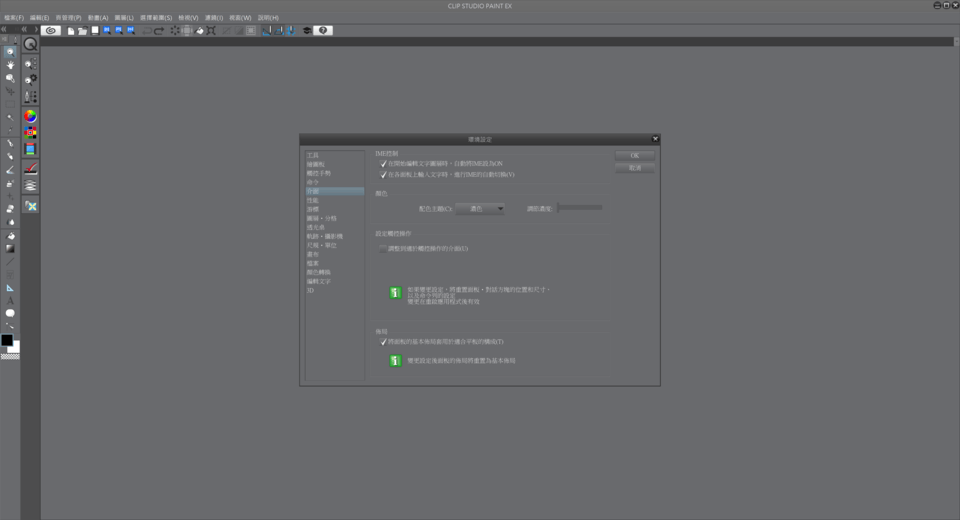Click the Redo arrow icon

point(159,31)
